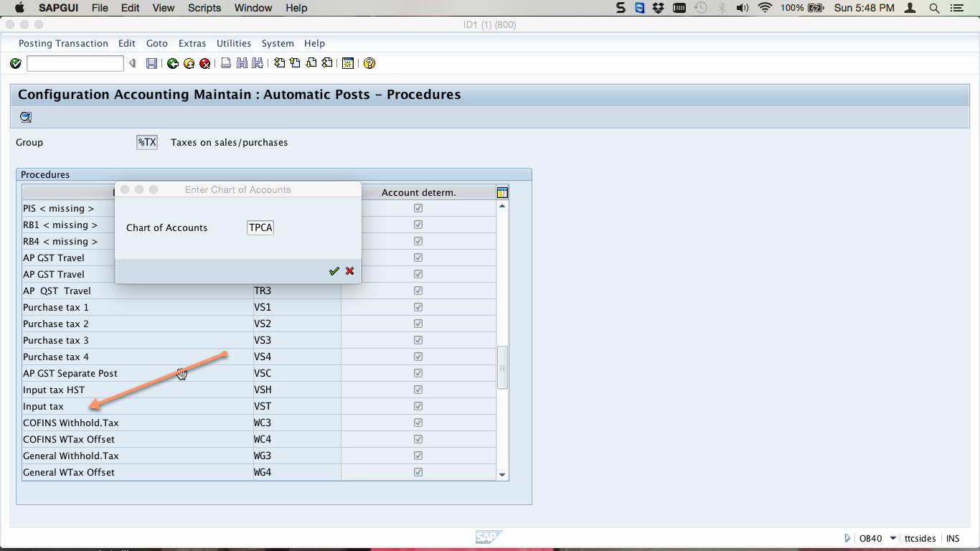
Task: Click the Chart of Accounts field TPCA
Action: click(x=260, y=228)
